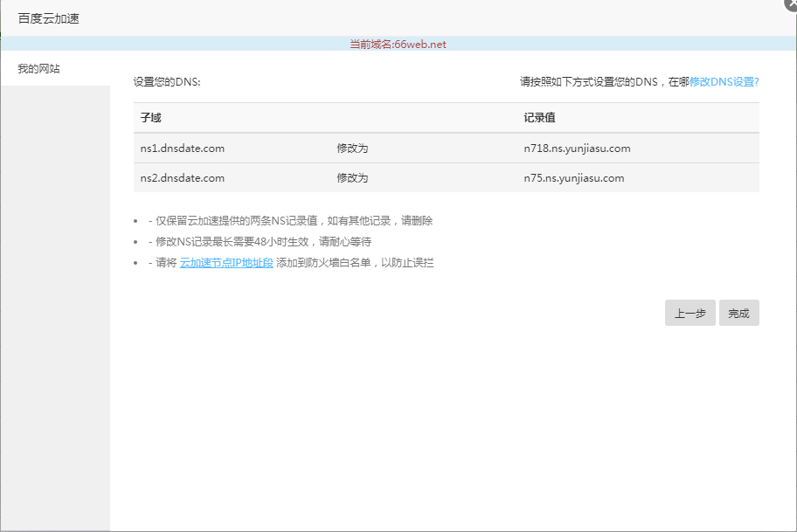This screenshot has width=797, height=532.
Task: Finish setup with the 完成 button
Action: [738, 313]
